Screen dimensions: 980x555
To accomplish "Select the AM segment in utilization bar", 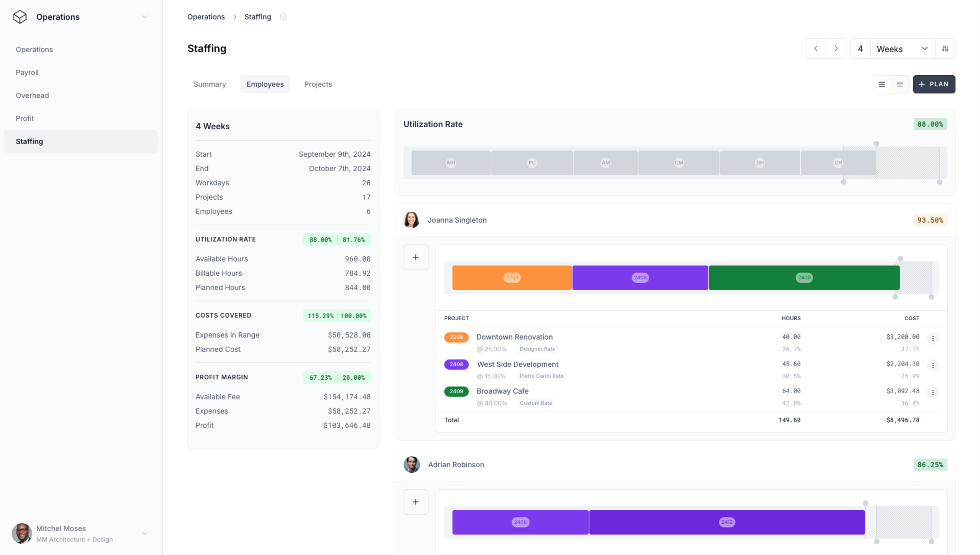I will (605, 163).
